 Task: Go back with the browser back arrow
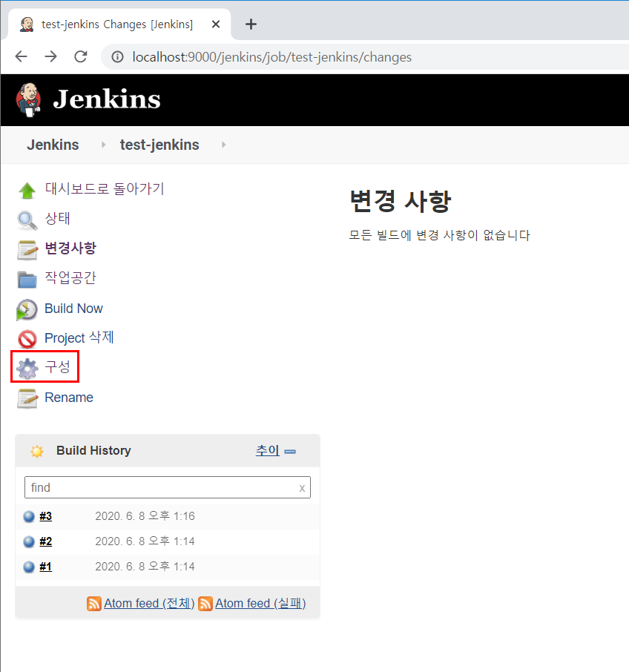21,56
